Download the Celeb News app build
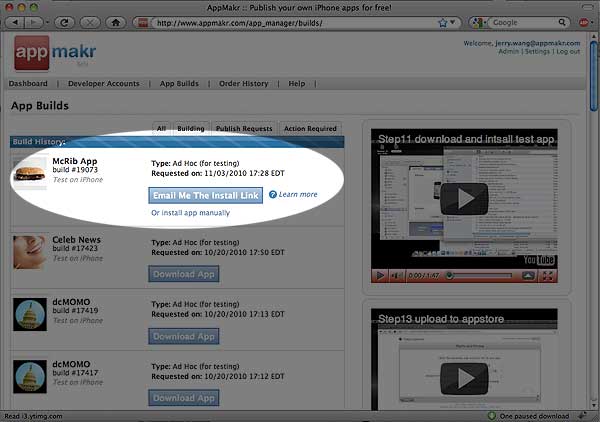 tap(184, 274)
